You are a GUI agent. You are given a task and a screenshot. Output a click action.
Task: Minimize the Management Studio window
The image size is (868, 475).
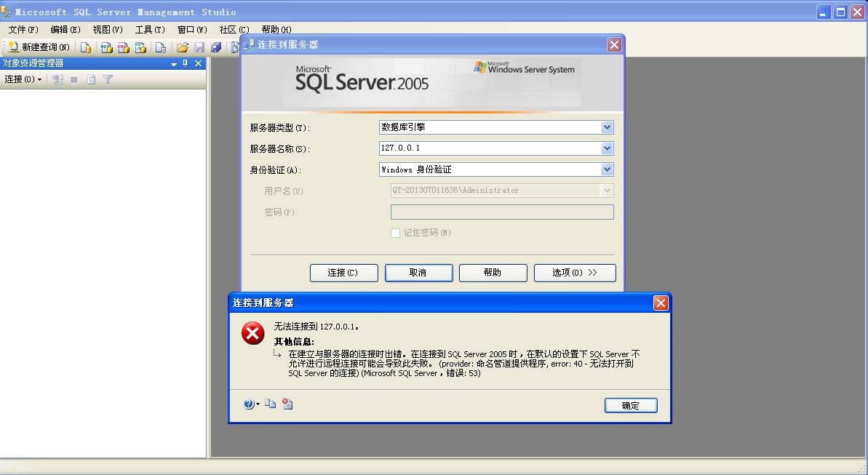[x=823, y=12]
